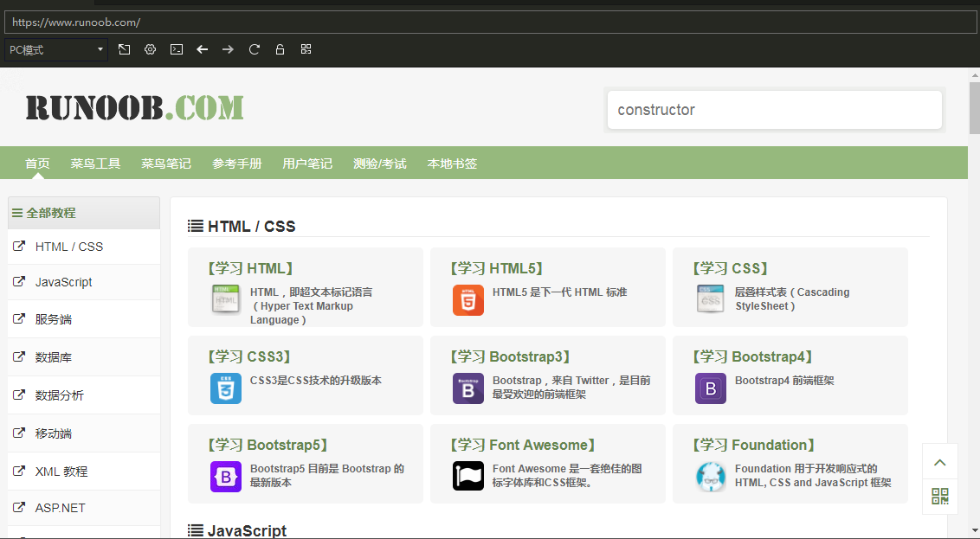Image resolution: width=980 pixels, height=539 pixels.
Task: Click text 'HTML5 是下一代 HTML 标准'
Action: click(x=559, y=292)
